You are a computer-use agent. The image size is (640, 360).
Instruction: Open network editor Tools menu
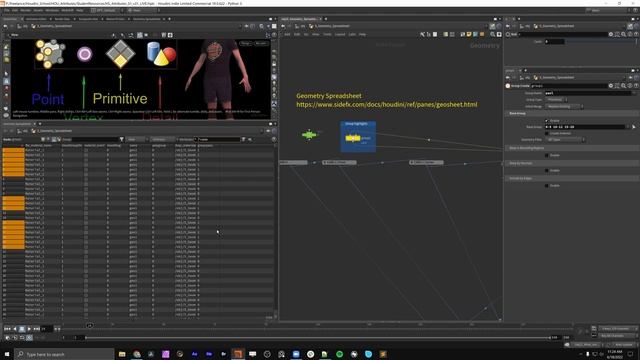tap(327, 35)
